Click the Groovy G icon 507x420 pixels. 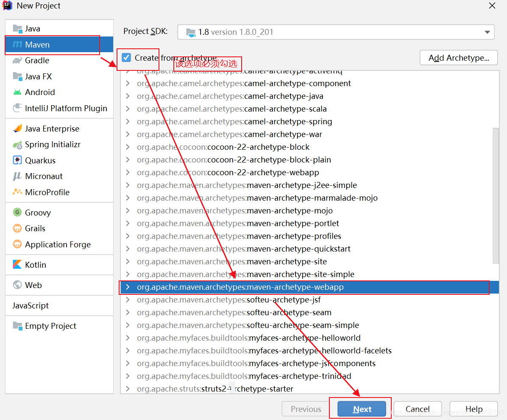[x=17, y=212]
